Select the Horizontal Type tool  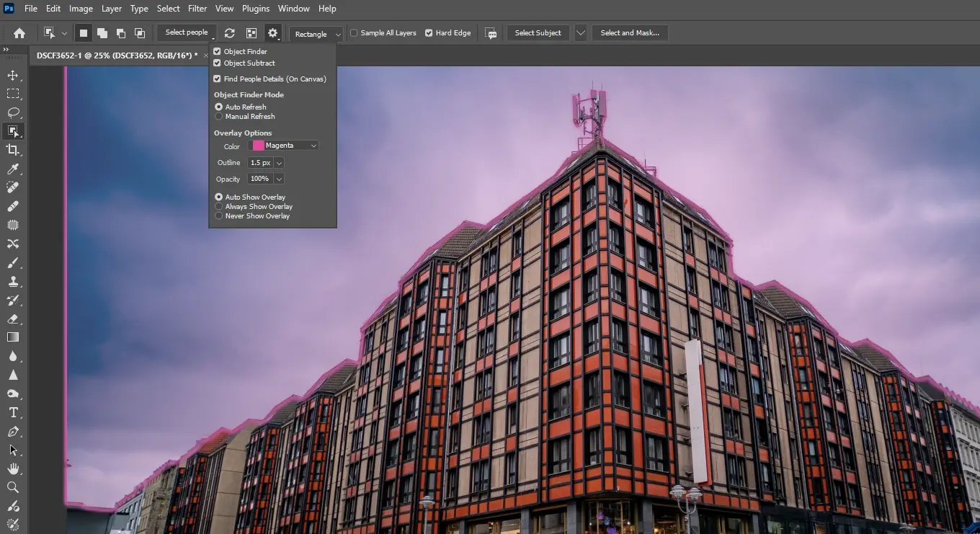[x=13, y=412]
